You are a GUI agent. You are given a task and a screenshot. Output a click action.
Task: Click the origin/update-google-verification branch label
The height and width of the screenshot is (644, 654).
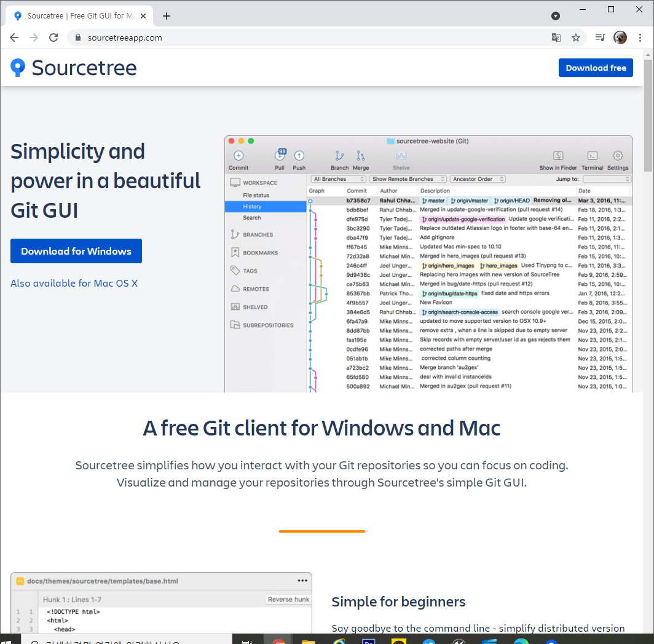(x=463, y=219)
